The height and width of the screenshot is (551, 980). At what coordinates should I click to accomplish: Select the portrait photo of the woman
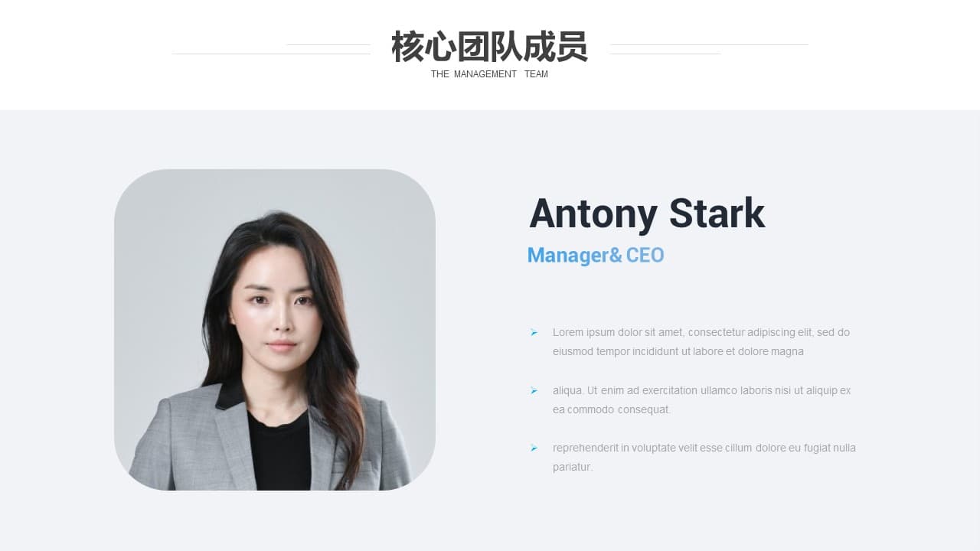tap(275, 330)
